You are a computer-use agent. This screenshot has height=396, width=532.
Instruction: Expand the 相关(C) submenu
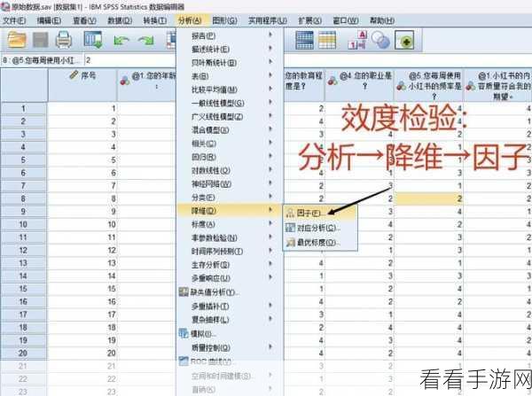[x=230, y=144]
